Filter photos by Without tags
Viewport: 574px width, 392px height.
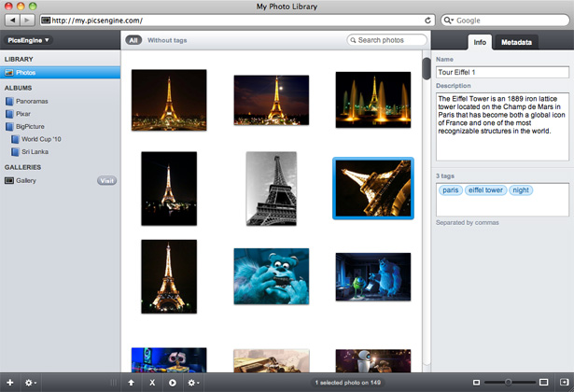[167, 40]
